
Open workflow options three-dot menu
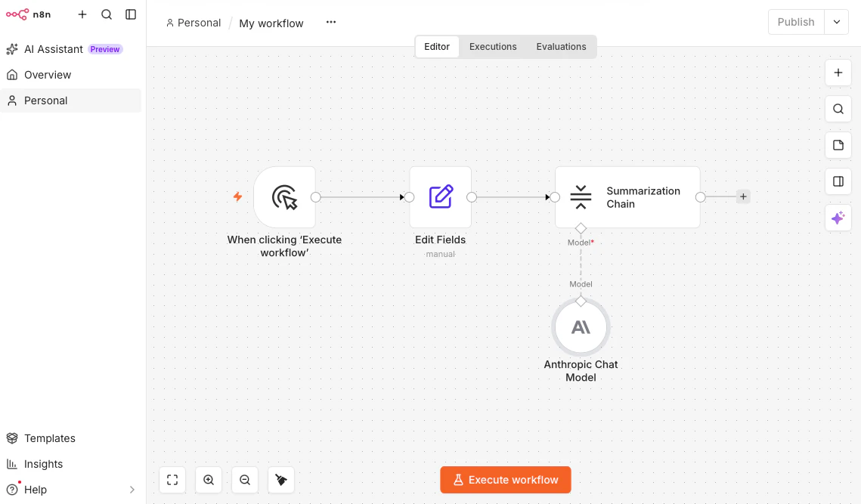coord(330,22)
